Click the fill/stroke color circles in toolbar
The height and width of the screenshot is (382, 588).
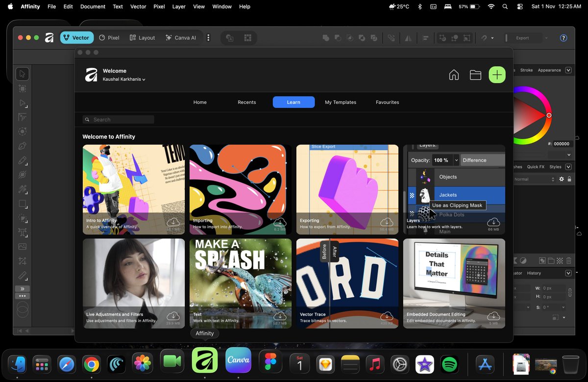coord(23,310)
